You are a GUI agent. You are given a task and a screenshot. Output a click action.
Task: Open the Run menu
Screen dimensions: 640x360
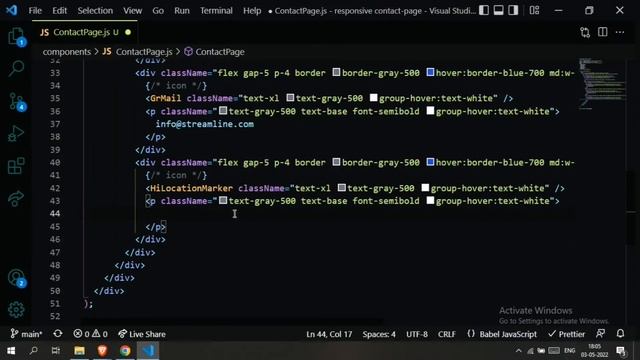182,11
